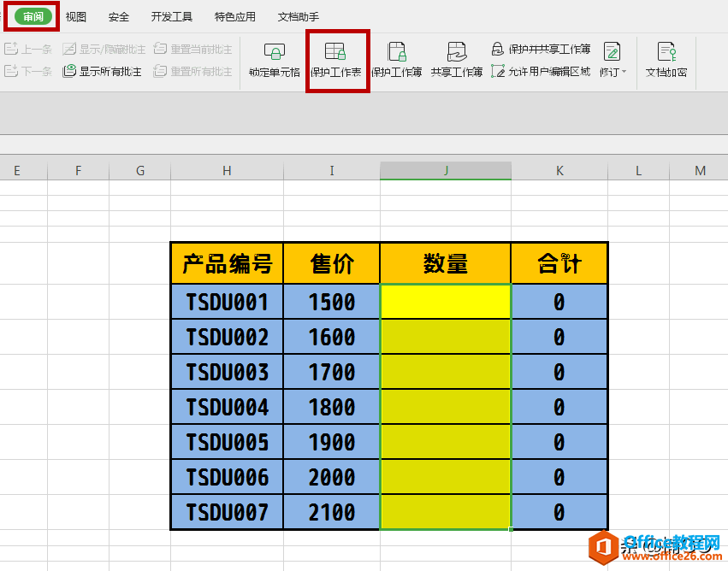
Task: Select column H header
Action: tap(227, 171)
